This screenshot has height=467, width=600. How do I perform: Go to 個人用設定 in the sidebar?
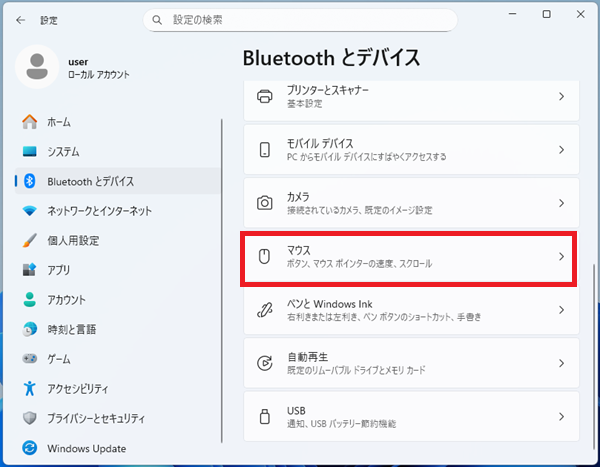tap(73, 240)
